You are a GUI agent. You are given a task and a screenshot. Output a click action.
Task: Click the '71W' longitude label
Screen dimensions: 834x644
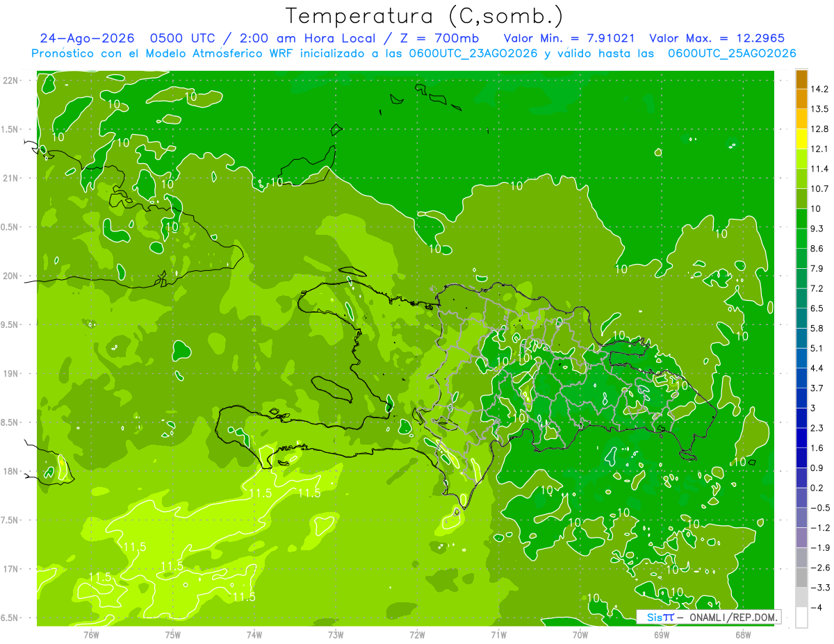point(498,634)
